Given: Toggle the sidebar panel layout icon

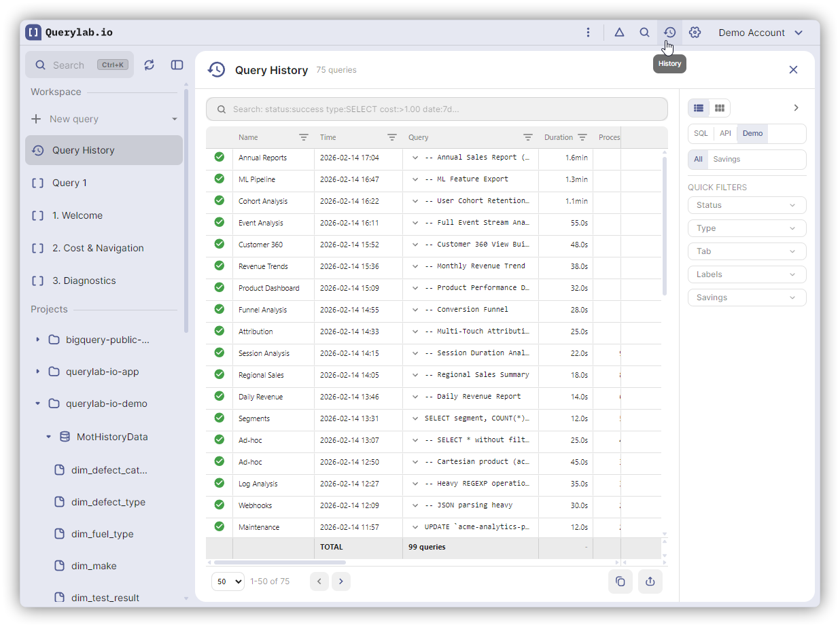Looking at the screenshot, I should click(x=177, y=65).
